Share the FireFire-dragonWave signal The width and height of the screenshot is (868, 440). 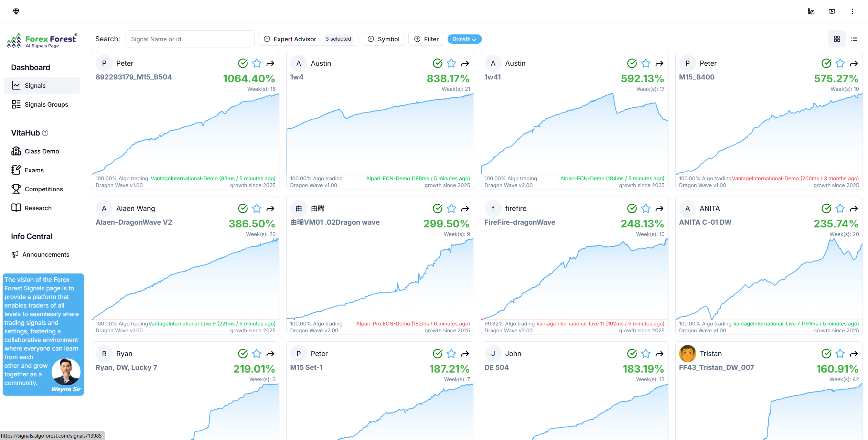tap(660, 208)
